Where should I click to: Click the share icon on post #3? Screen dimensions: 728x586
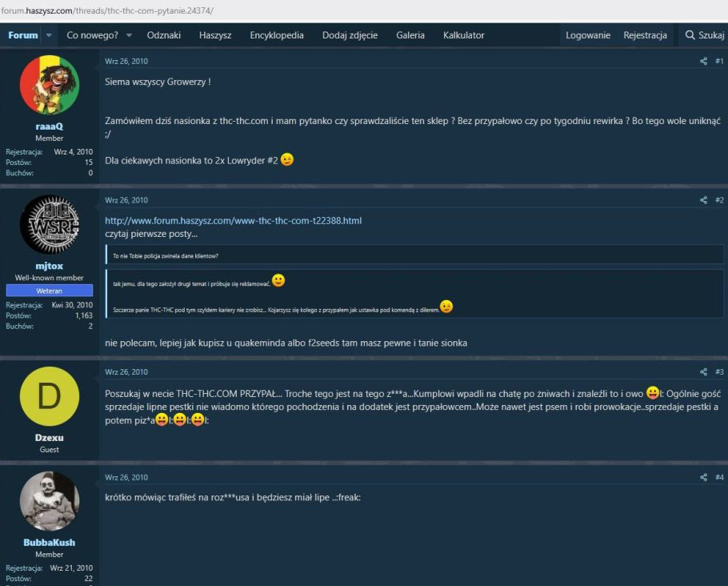pos(703,371)
